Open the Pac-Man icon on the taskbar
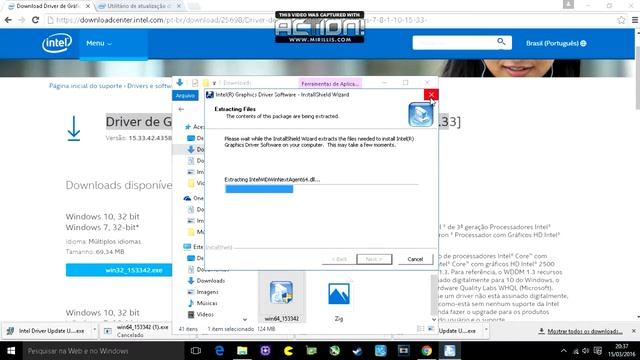 point(288,351)
